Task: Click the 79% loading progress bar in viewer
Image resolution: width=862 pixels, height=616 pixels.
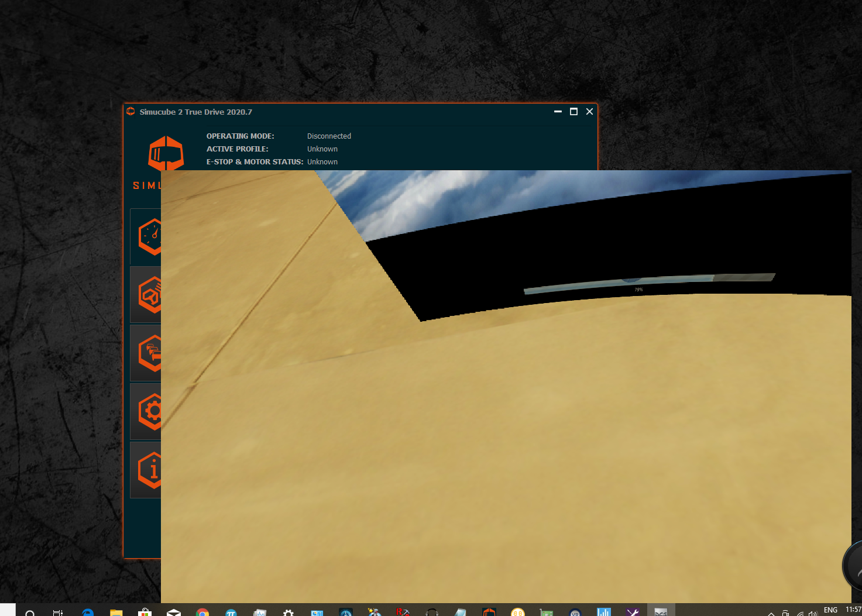Action: point(649,283)
